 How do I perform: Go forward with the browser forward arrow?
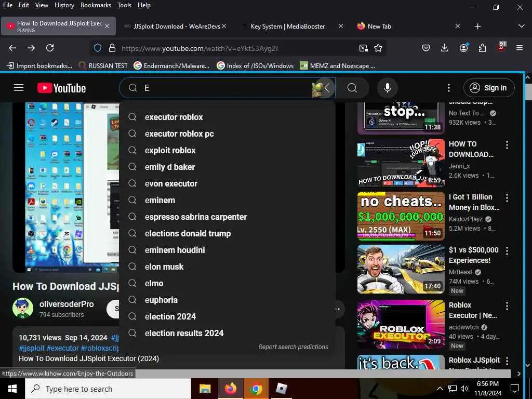click(31, 48)
